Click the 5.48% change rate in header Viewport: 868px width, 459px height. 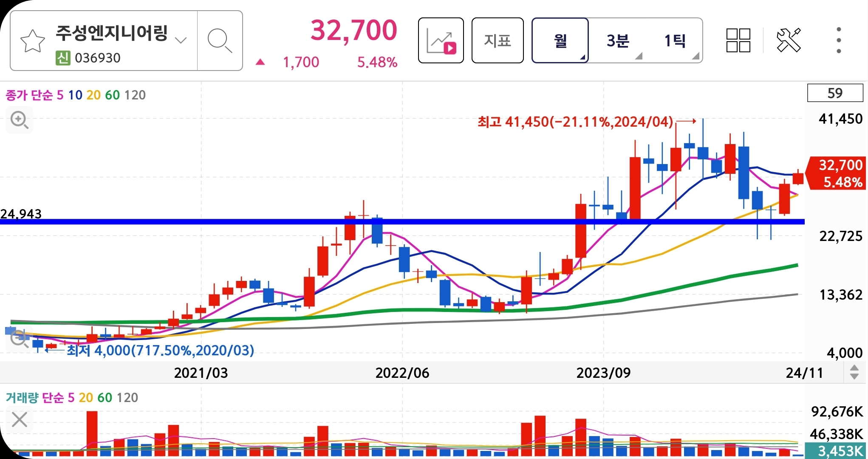pos(377,62)
